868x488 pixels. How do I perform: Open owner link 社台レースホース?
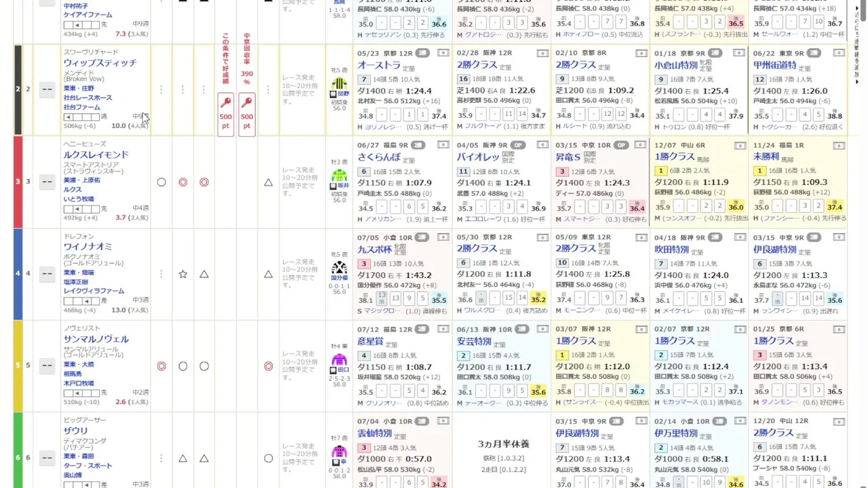[88, 98]
